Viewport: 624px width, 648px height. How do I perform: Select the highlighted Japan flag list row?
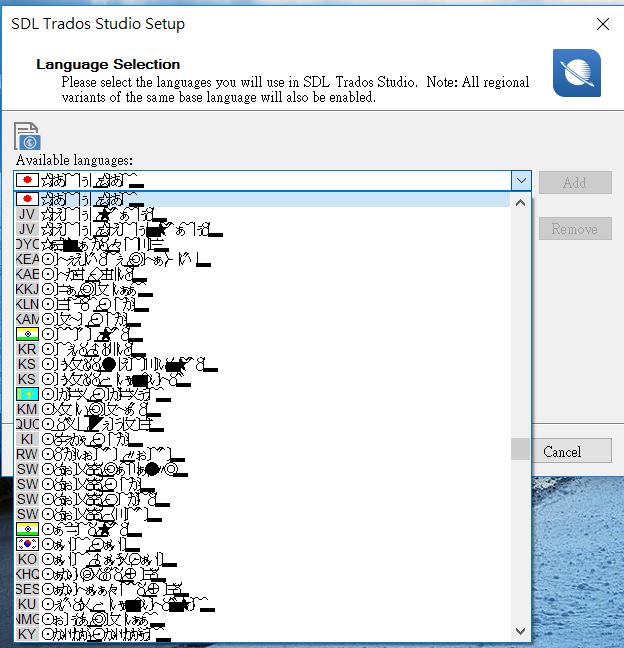[x=262, y=199]
